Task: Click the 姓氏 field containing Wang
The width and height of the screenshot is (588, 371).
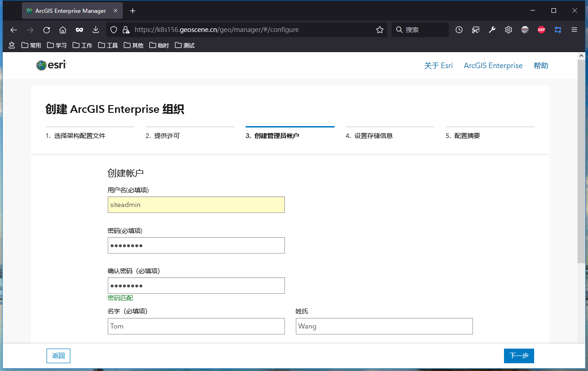Action: 384,326
